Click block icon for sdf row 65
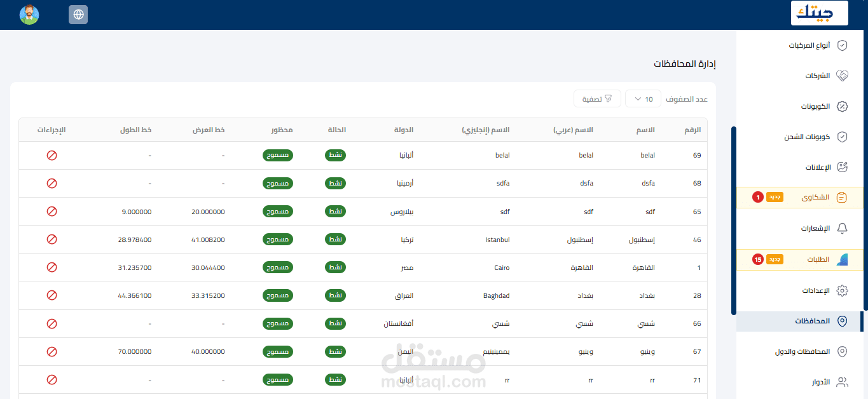 pyautogui.click(x=52, y=211)
